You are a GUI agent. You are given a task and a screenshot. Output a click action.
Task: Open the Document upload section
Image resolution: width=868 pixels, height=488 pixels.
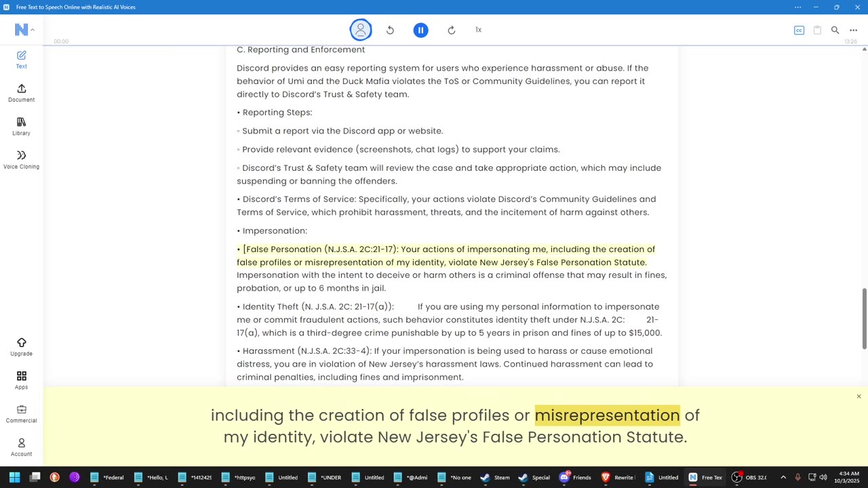point(21,93)
